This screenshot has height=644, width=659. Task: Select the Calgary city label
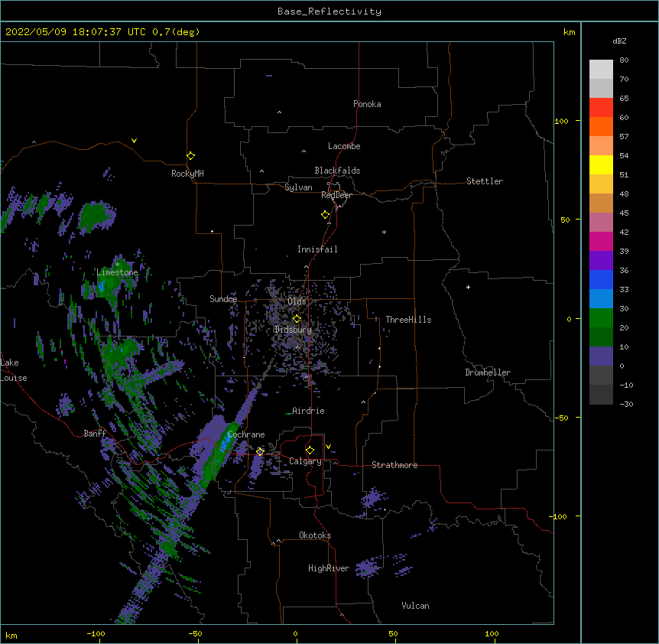point(305,461)
